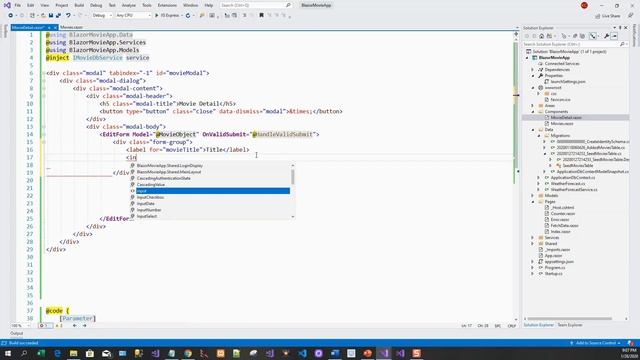Viewport: 640px width, 360px height.
Task: Click the browser refresh toolbar icon
Action: click(188, 16)
